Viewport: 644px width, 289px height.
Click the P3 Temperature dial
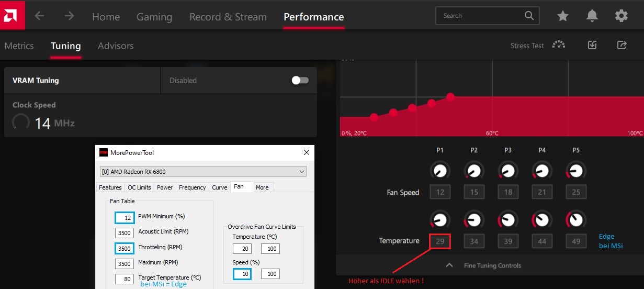[x=508, y=219]
